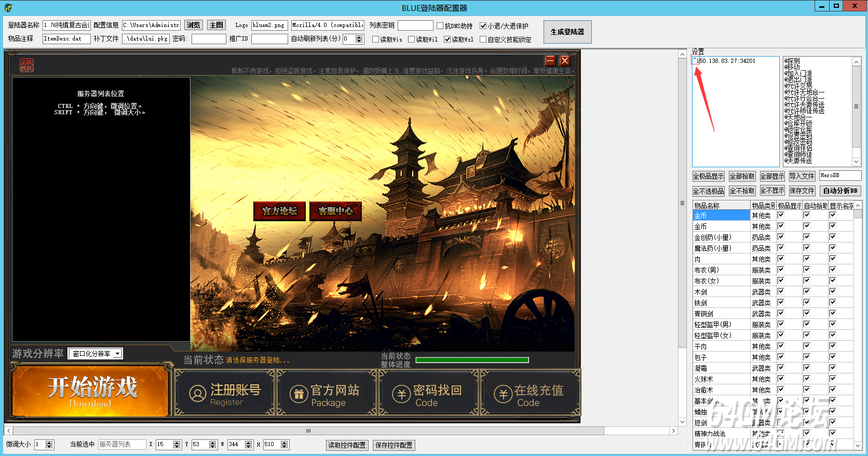Viewport: 868px width, 456px height.
Task: Click the 保存控件配置 button
Action: (x=394, y=445)
